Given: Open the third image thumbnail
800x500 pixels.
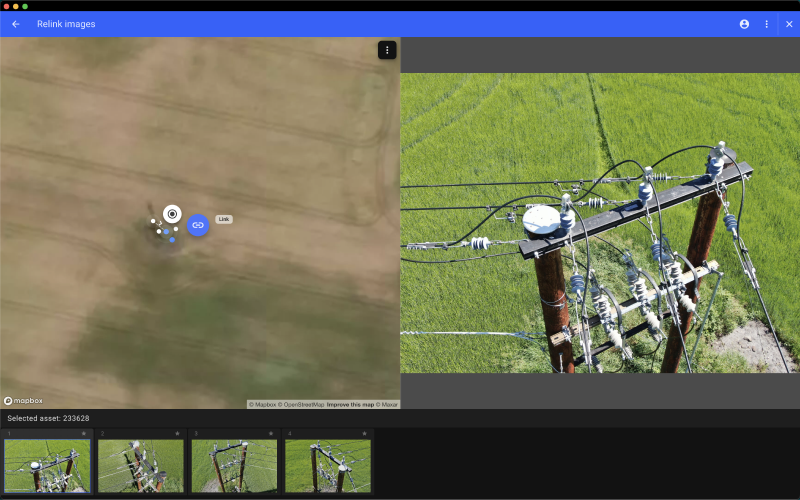Looking at the screenshot, I should pyautogui.click(x=234, y=466).
